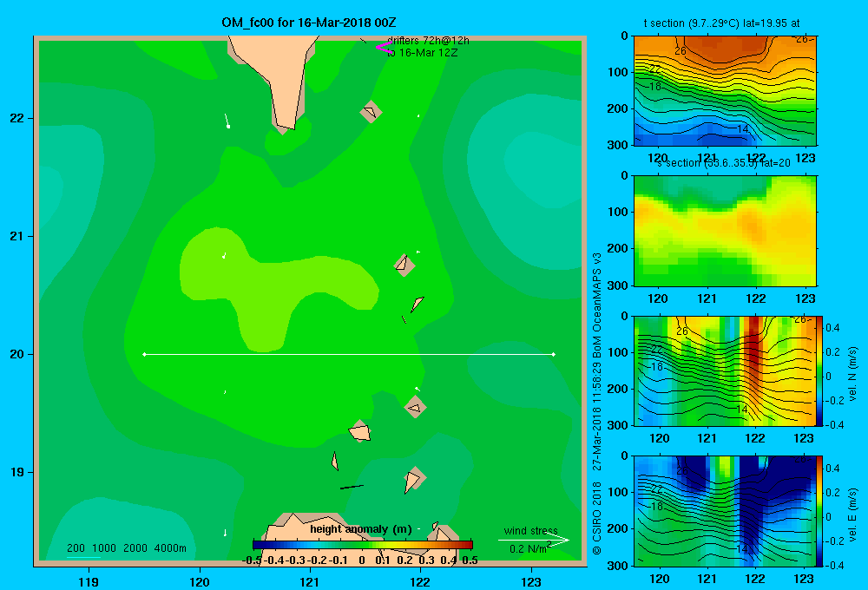Click the "to 16-Mar 12Z" label
The height and width of the screenshot is (590, 868).
click(423, 53)
